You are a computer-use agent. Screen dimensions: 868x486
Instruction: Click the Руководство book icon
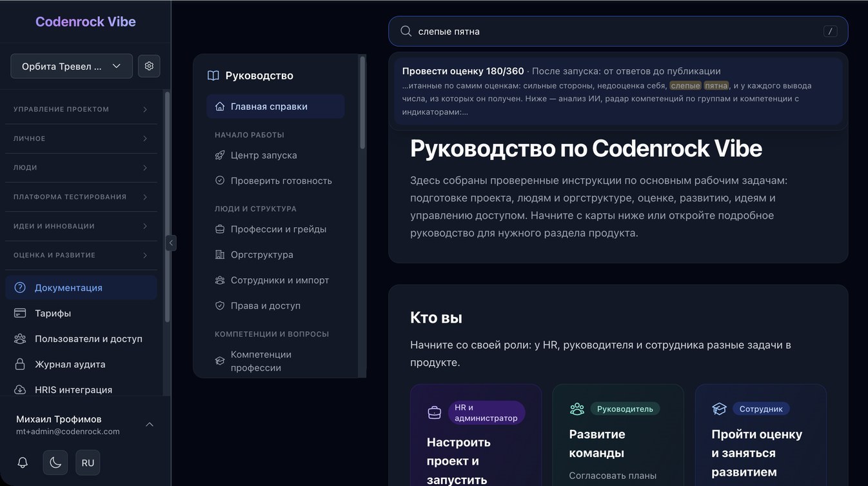pos(213,76)
